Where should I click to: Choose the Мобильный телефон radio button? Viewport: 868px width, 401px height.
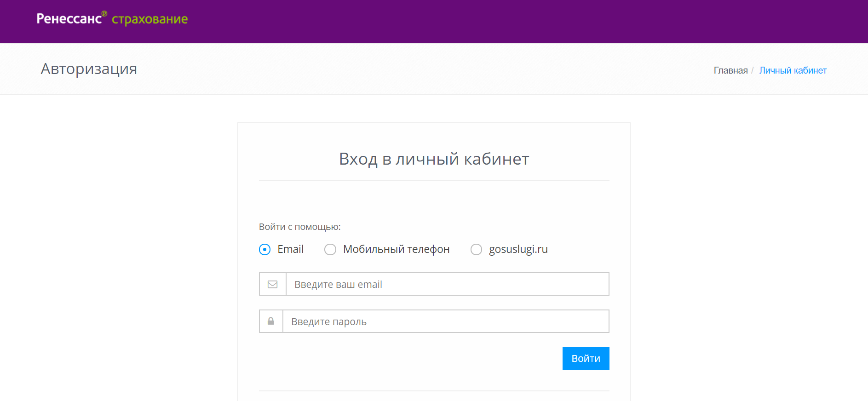[x=330, y=249]
